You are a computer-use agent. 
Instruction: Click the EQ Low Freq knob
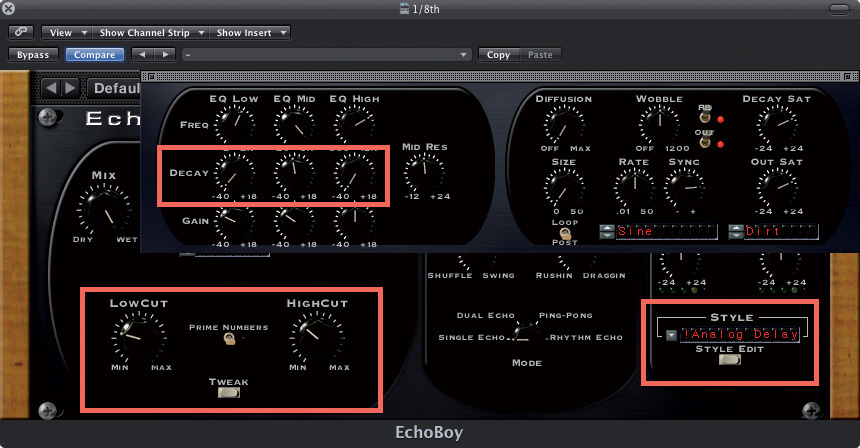point(235,124)
